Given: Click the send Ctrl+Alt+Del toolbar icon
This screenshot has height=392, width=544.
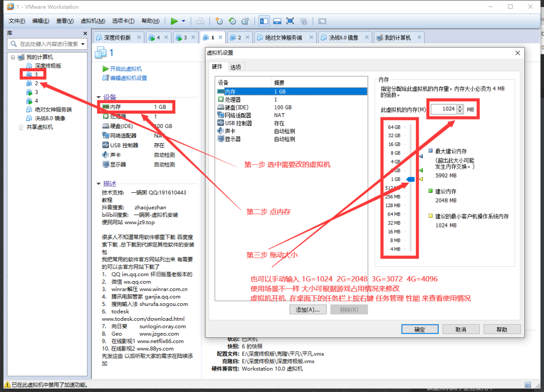Looking at the screenshot, I should pyautogui.click(x=200, y=21).
